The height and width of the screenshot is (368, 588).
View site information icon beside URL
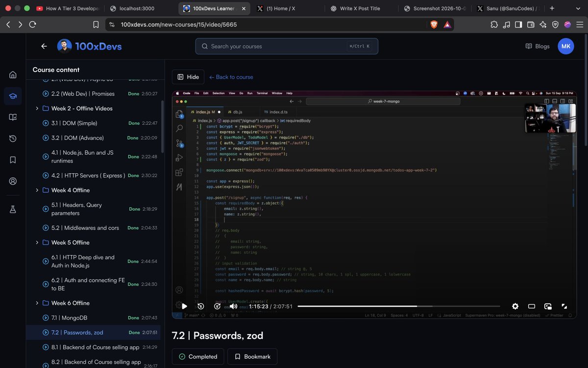(112, 24)
